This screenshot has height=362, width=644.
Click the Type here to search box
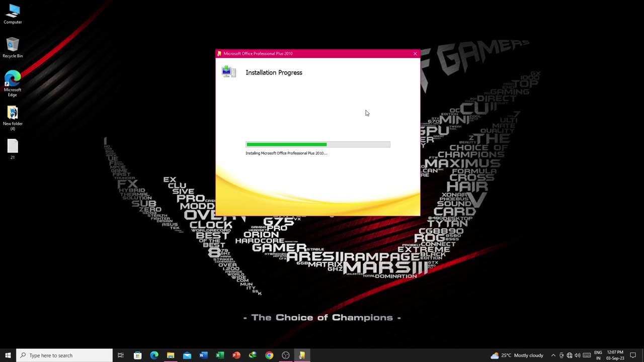point(64,355)
